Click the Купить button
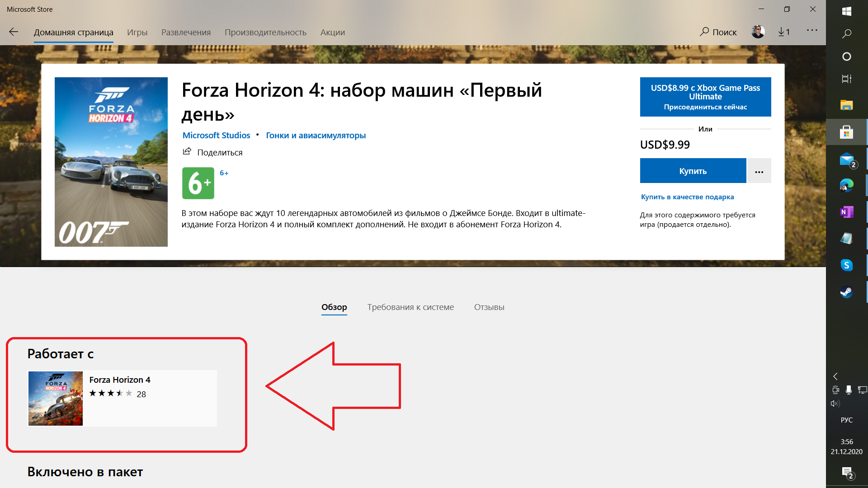Viewport: 868px width, 488px height. click(x=693, y=171)
